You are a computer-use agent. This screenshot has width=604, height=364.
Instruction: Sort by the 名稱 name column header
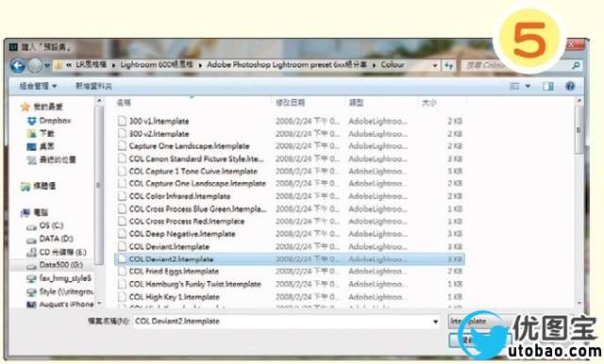(124, 103)
